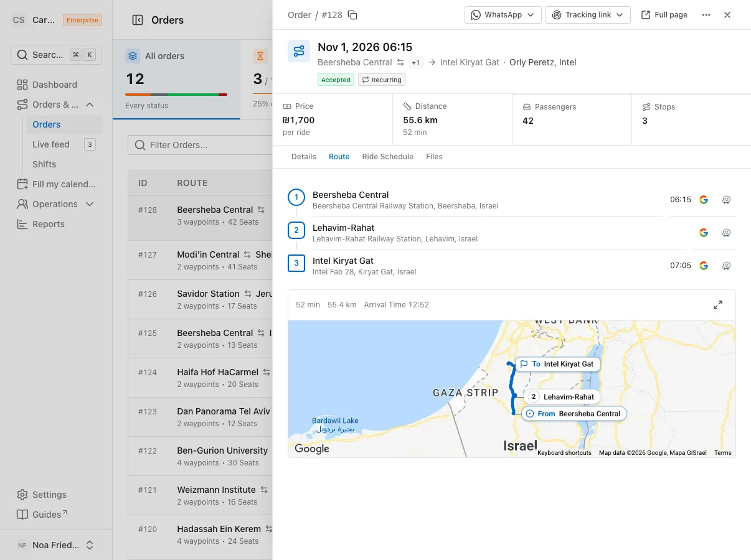Switch to the Route tab
The height and width of the screenshot is (560, 751).
[339, 157]
